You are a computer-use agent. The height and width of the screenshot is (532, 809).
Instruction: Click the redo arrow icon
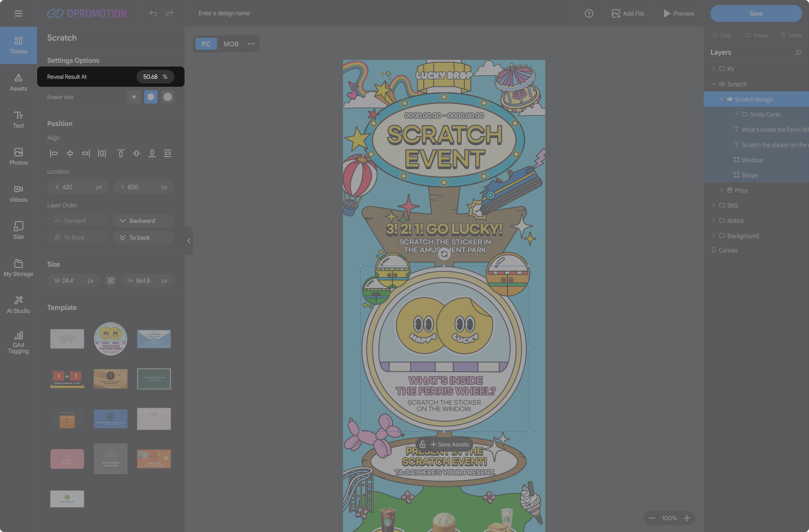169,13
